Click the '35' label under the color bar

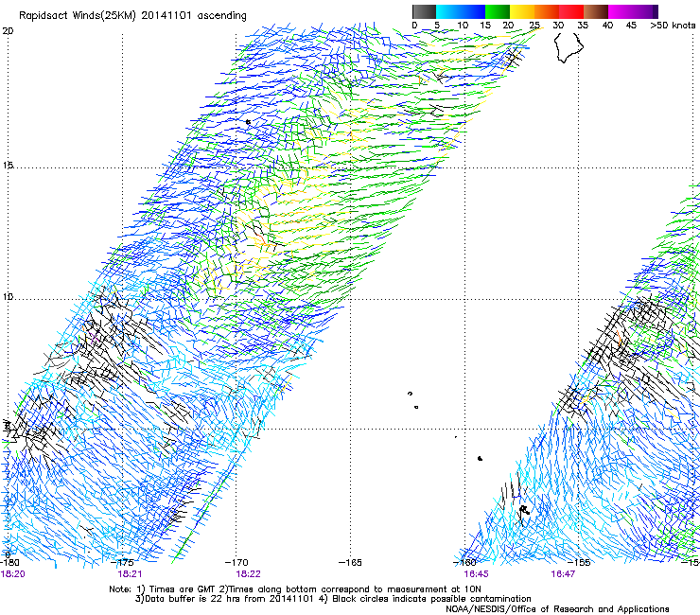(583, 26)
